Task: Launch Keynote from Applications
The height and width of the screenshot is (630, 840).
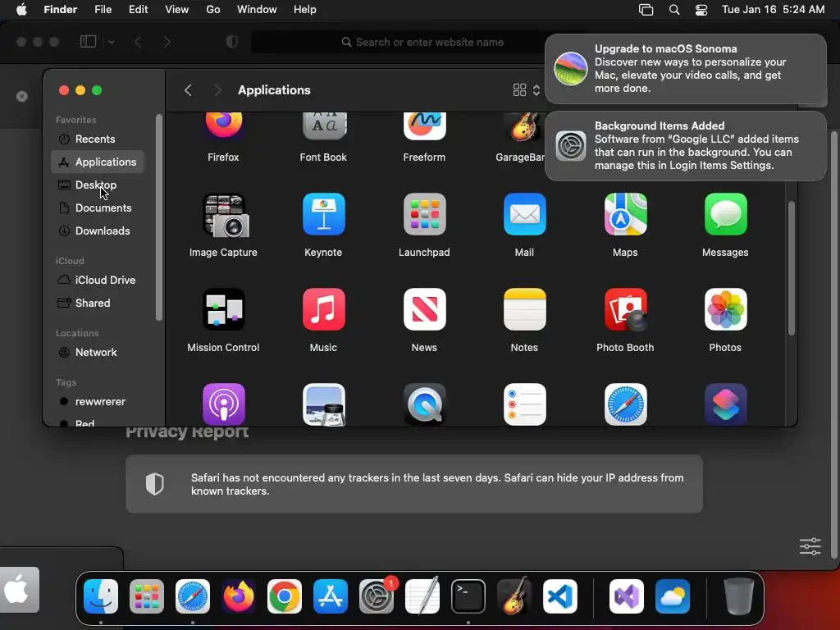Action: [x=323, y=214]
